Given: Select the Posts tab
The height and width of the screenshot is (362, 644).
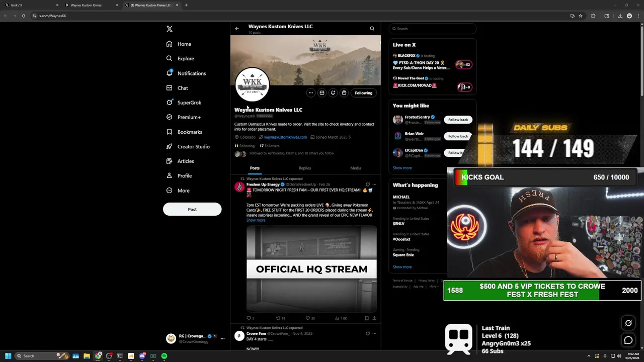Looking at the screenshot, I should pos(255,168).
